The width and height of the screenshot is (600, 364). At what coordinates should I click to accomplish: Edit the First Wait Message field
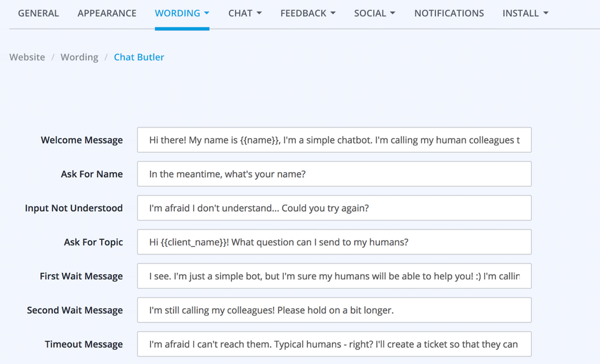click(x=335, y=276)
